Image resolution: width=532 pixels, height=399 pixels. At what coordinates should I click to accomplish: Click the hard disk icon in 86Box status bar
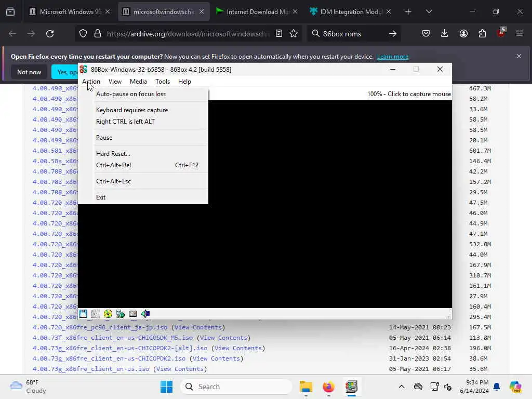pyautogui.click(x=133, y=314)
